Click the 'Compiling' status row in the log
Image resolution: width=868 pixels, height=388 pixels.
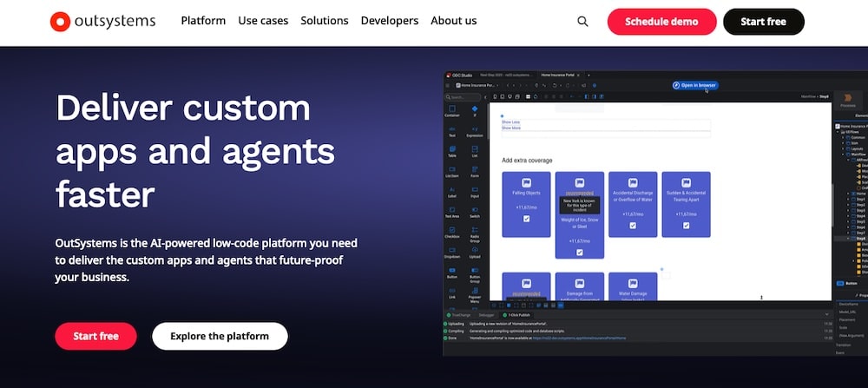[637, 331]
